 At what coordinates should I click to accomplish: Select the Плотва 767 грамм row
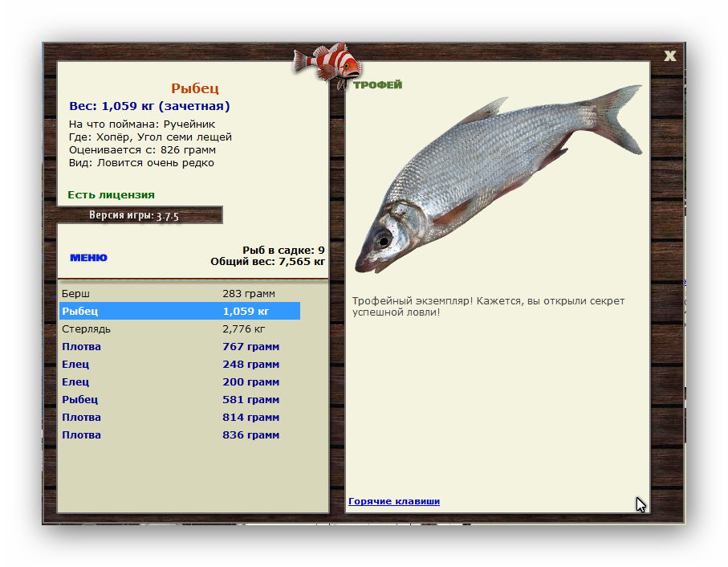(180, 346)
